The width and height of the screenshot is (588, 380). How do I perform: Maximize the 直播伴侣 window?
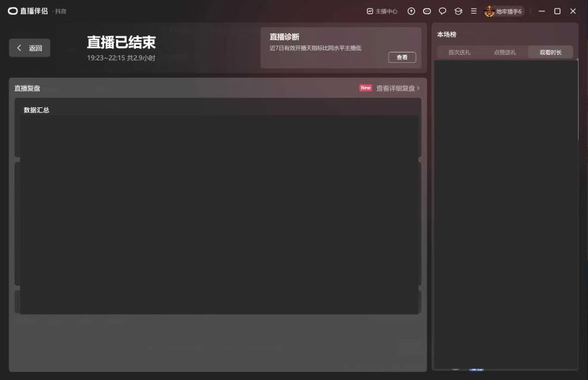tap(557, 11)
